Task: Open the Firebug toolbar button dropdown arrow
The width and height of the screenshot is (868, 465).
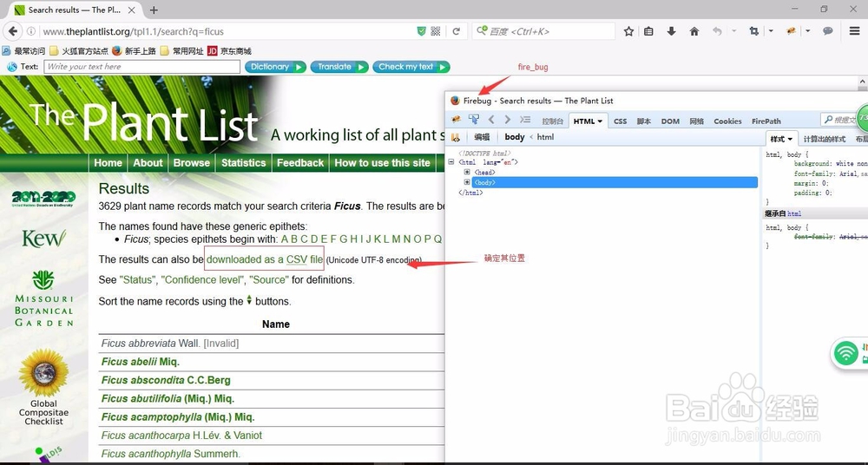Action: click(x=807, y=31)
